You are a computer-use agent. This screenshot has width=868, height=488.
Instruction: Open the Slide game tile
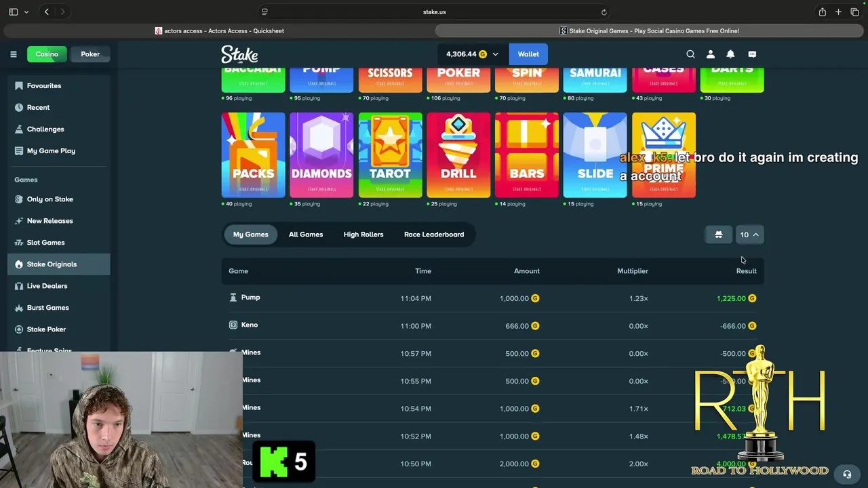595,155
